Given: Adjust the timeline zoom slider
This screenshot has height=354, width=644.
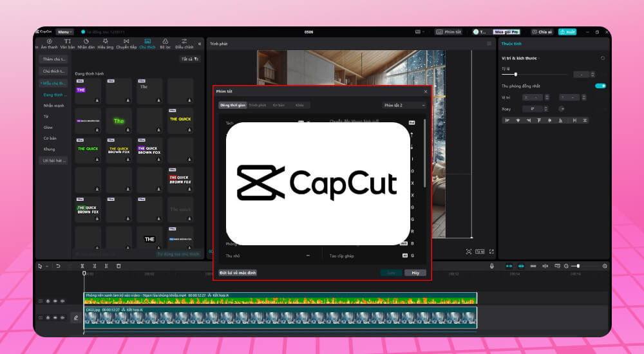Looking at the screenshot, I should coord(578,266).
